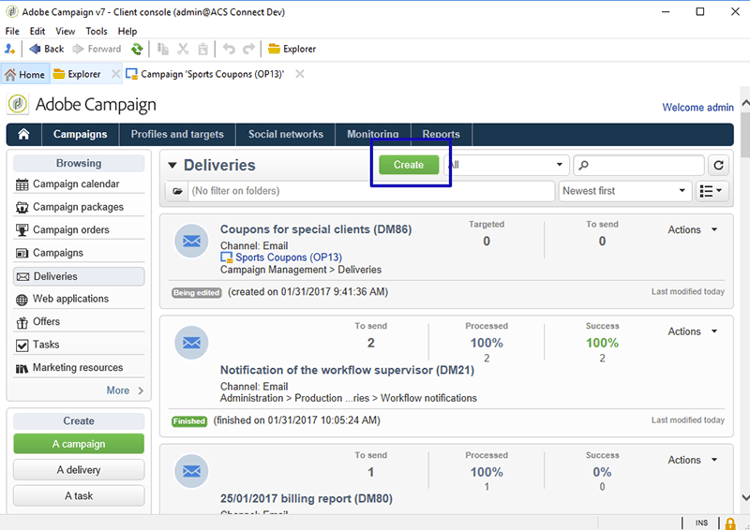Click the Back arrow toolbar button

tap(46, 49)
